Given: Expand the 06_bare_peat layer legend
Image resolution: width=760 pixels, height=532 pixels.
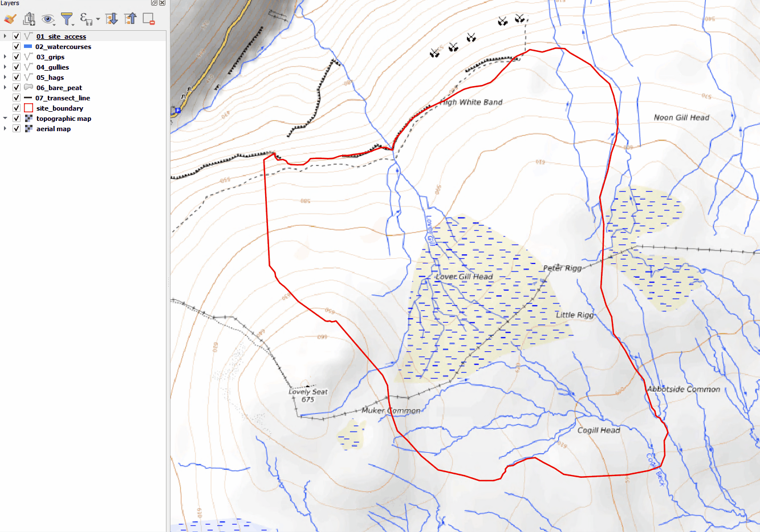Looking at the screenshot, I should click(x=5, y=88).
